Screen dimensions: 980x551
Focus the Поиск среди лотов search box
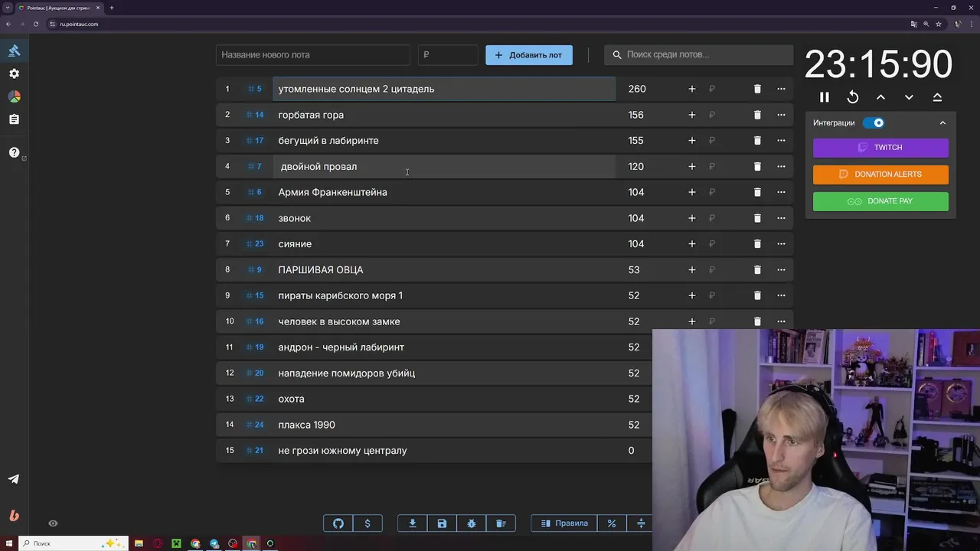coord(699,55)
